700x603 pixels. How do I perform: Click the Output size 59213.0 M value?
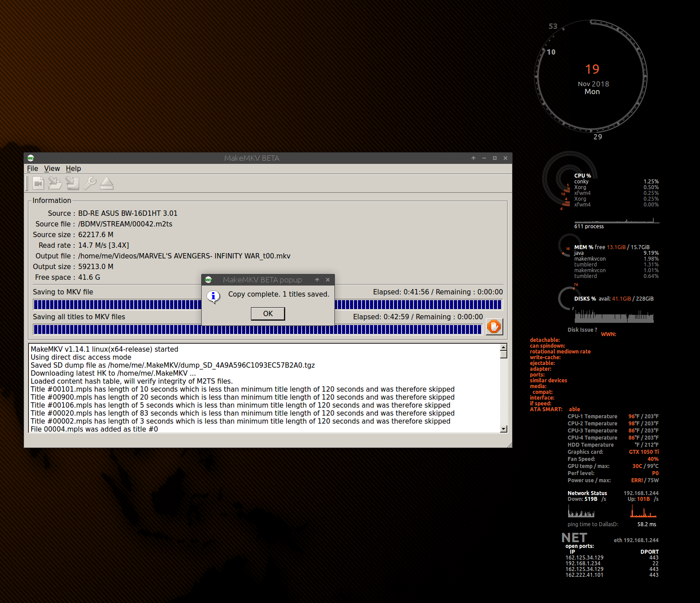(x=95, y=266)
